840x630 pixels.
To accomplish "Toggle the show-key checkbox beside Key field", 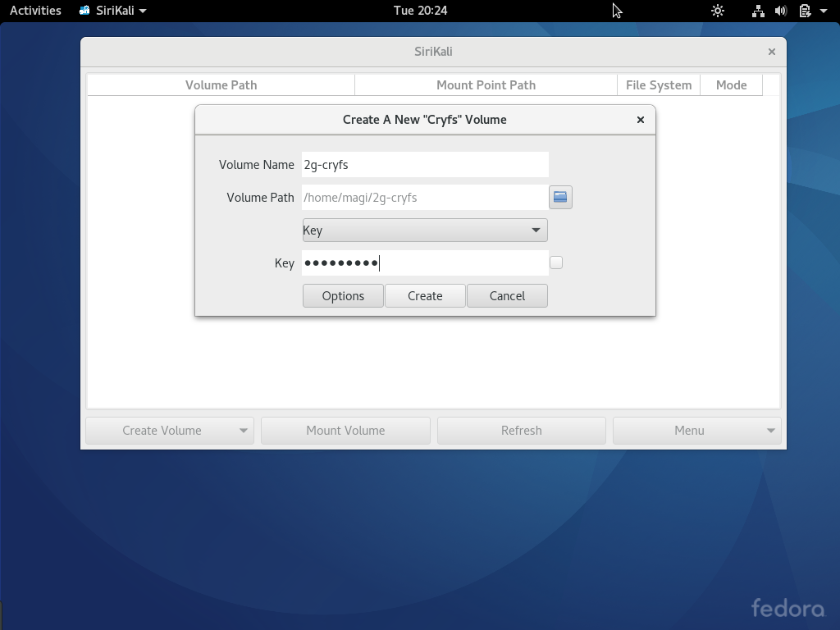I will (x=556, y=262).
